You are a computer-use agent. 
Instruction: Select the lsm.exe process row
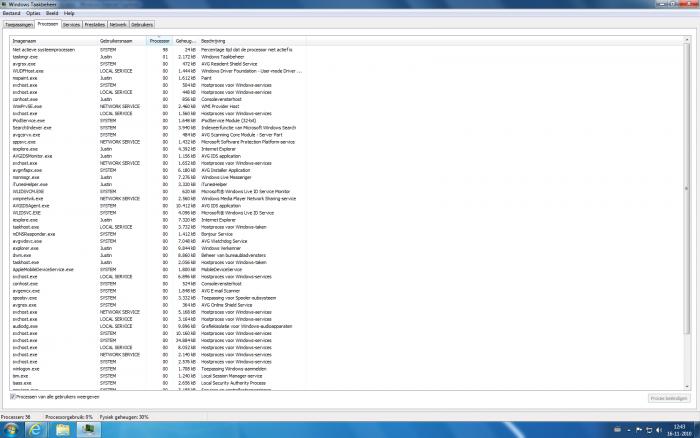(158, 376)
